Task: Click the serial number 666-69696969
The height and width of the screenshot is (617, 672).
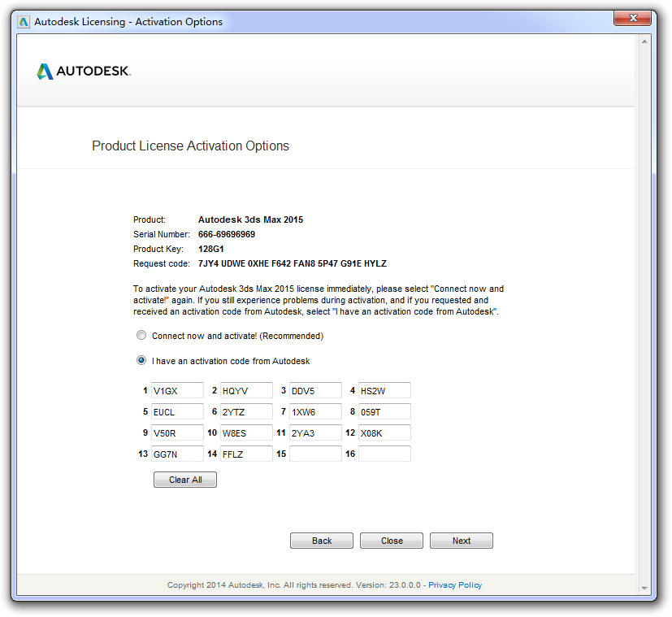Action: [x=226, y=235]
